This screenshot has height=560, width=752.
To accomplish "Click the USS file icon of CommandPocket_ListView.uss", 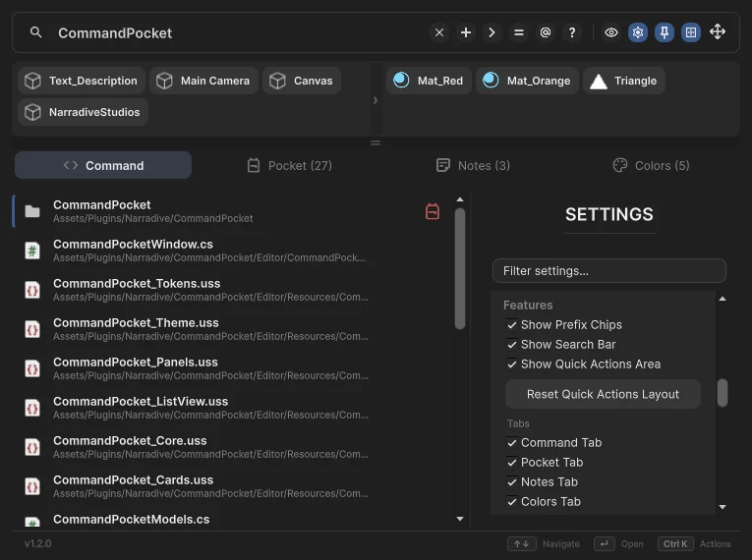I will (x=32, y=408).
